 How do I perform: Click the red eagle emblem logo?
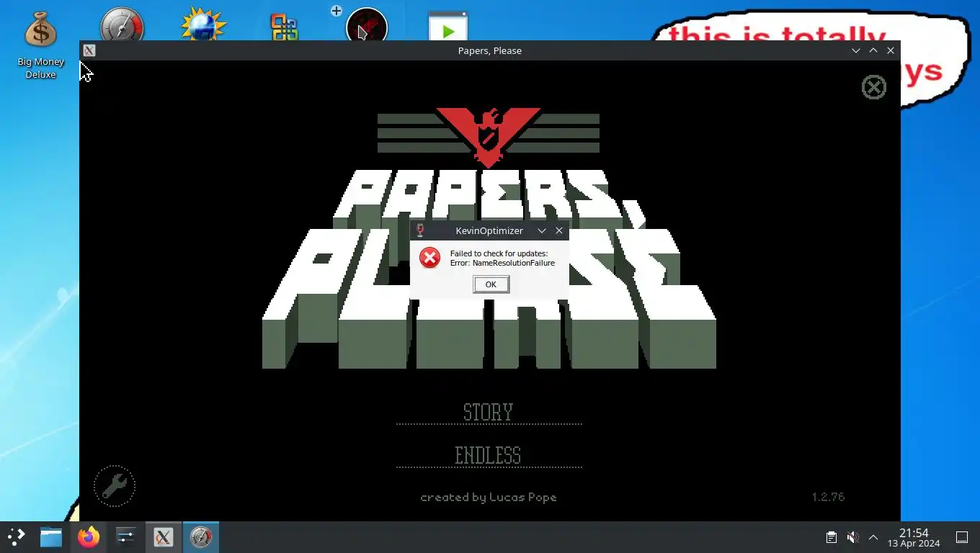tap(489, 138)
